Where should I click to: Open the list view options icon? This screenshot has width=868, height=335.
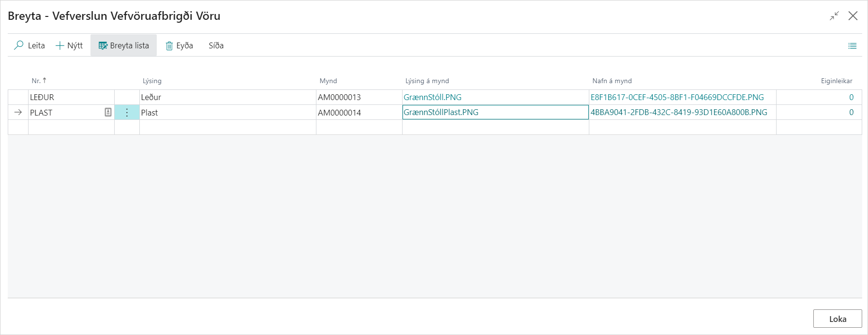click(x=852, y=46)
